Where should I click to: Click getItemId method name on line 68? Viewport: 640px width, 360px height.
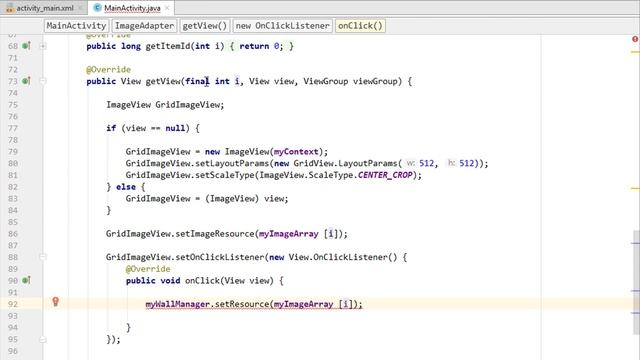[x=168, y=46]
